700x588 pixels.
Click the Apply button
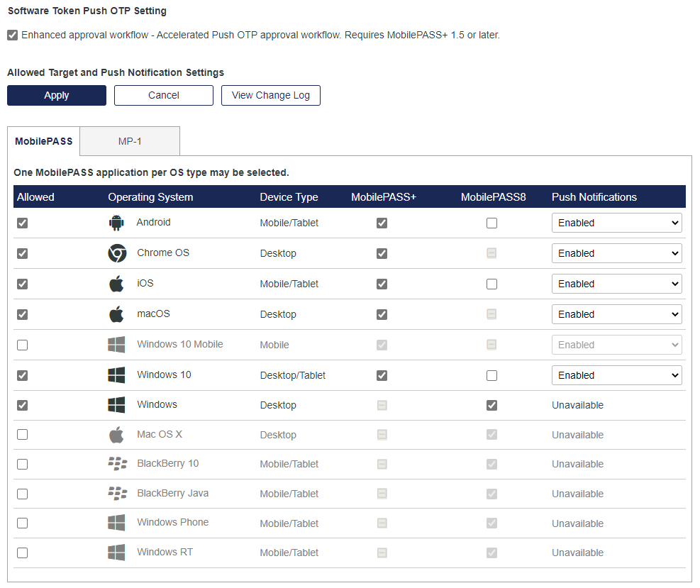[x=57, y=95]
